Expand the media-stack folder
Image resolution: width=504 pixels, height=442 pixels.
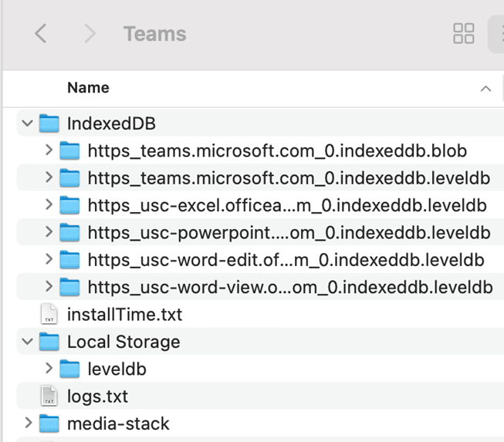(x=29, y=423)
